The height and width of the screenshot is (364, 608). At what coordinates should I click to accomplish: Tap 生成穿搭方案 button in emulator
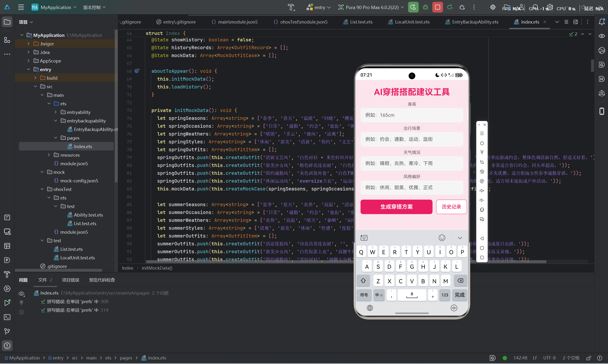pos(396,207)
